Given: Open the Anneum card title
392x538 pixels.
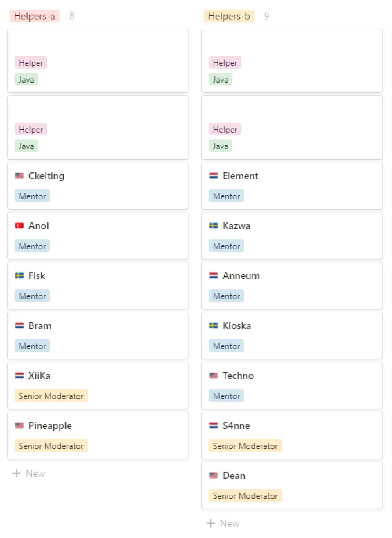Looking at the screenshot, I should [x=241, y=276].
